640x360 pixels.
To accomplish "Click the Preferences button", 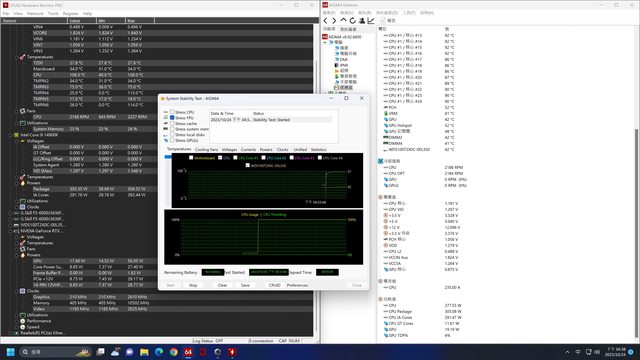I will 297,285.
